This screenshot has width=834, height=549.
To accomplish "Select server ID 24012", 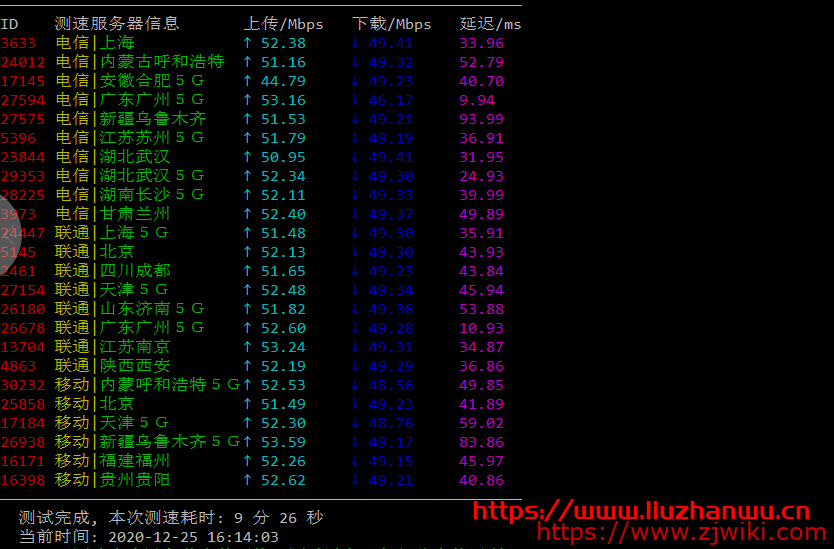I will pos(23,62).
